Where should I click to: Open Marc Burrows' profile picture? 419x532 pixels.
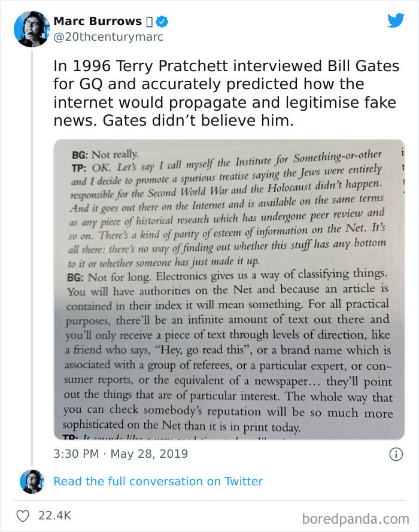coord(32,29)
